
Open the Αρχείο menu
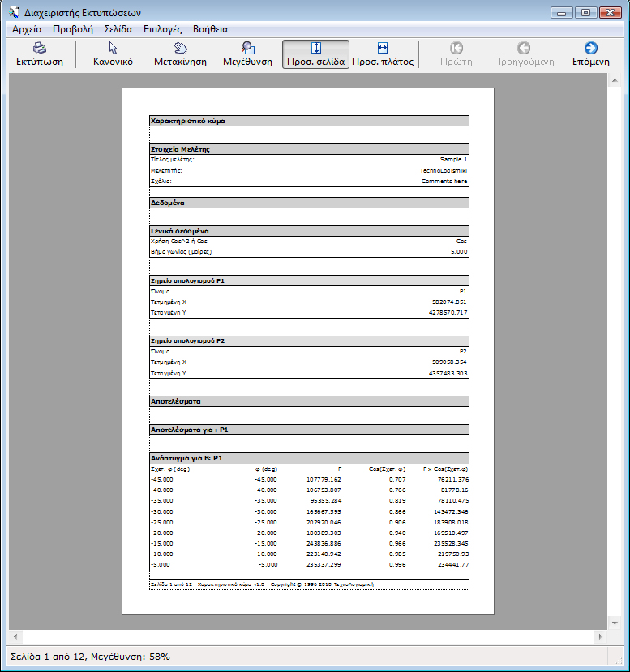27,28
